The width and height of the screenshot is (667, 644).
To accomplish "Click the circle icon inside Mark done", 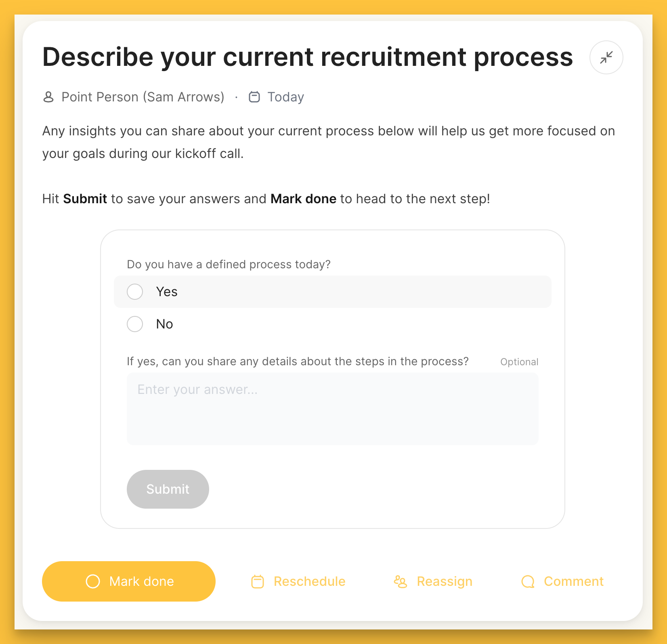I will (x=93, y=581).
